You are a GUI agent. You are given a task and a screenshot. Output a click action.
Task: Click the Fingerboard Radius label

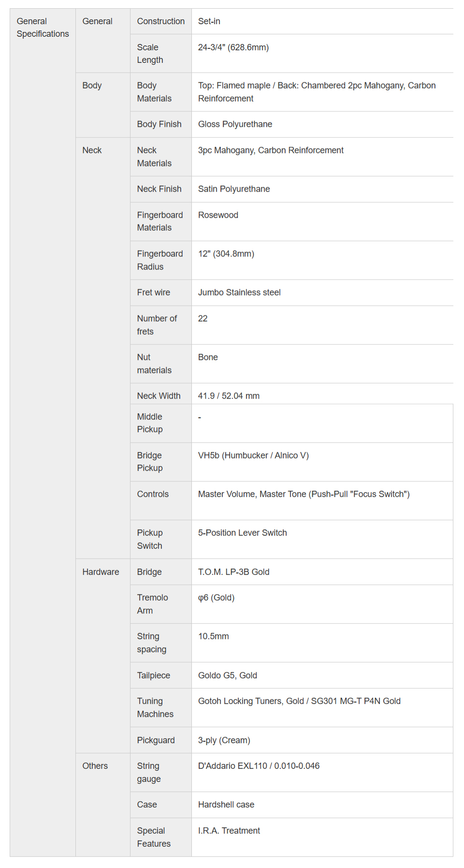[159, 260]
